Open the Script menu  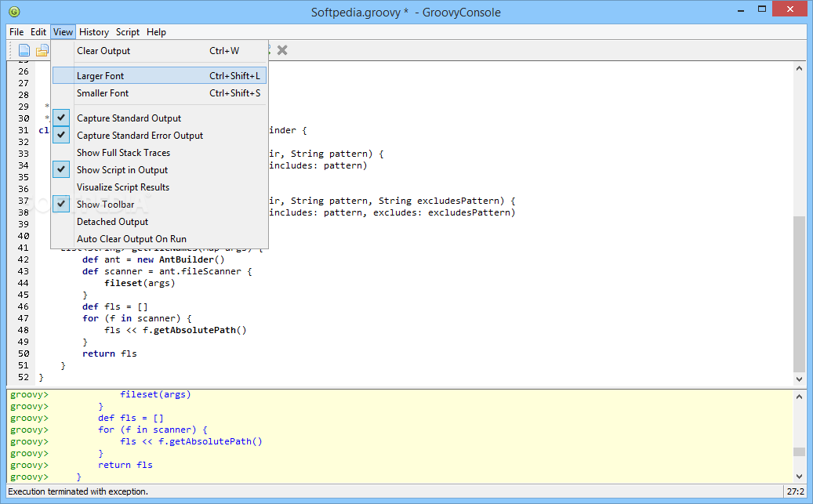click(x=128, y=32)
